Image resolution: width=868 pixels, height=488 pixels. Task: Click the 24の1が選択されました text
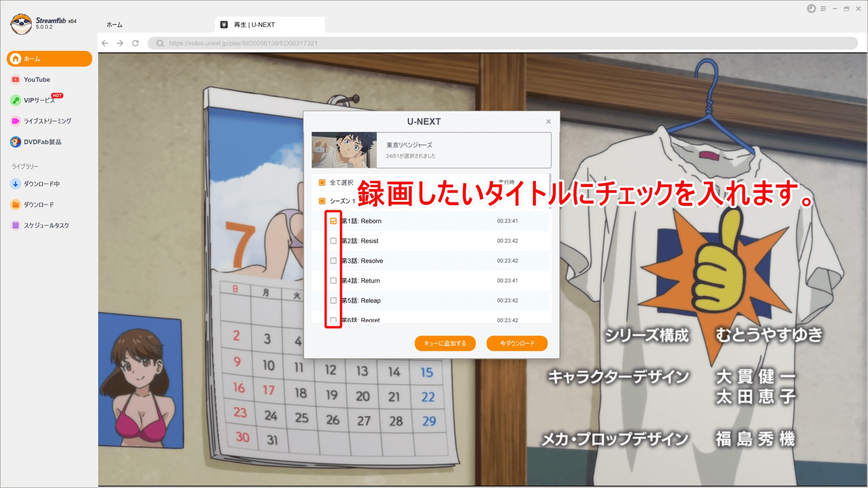(x=410, y=156)
